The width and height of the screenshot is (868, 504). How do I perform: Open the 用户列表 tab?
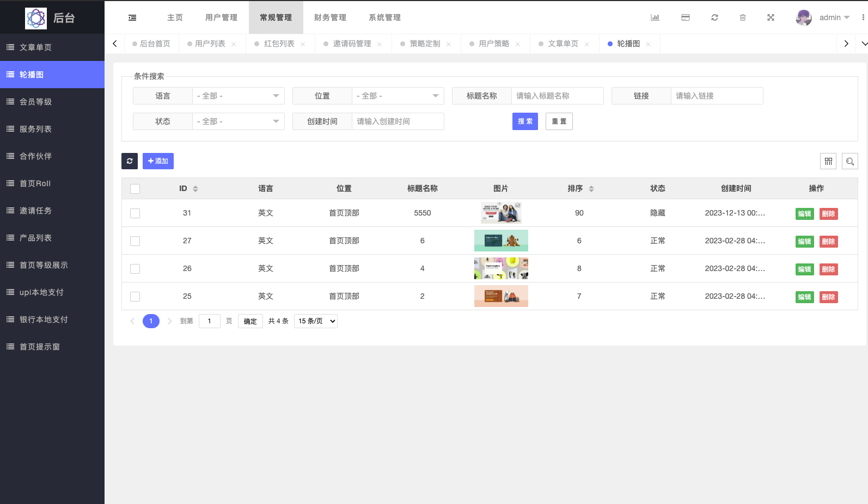[x=210, y=44]
